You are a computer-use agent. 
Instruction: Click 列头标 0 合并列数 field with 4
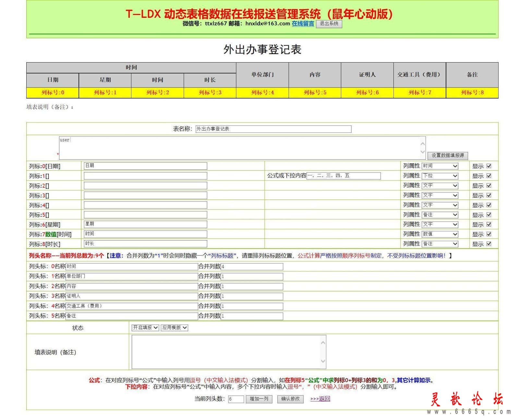pos(252,267)
